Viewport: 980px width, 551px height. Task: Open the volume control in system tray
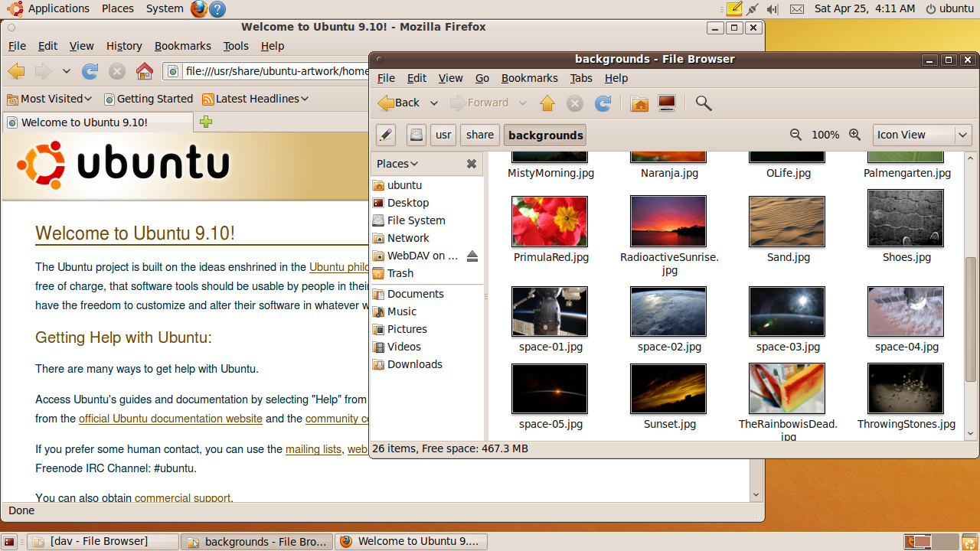click(772, 9)
